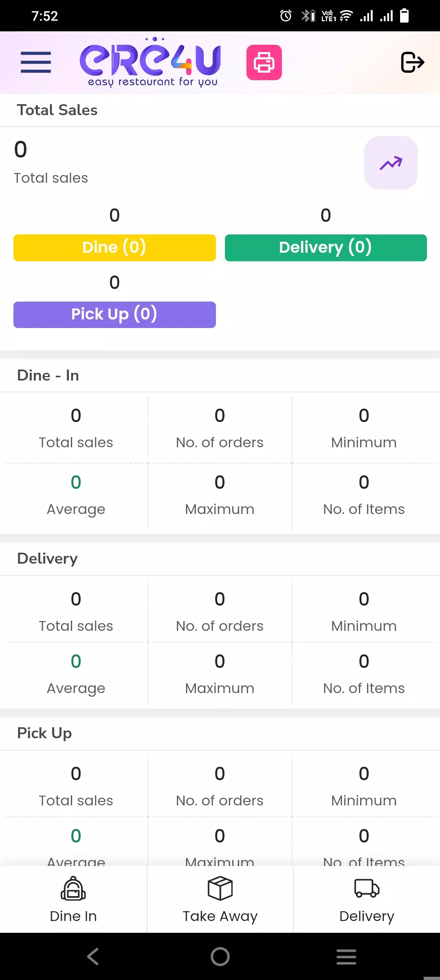440x980 pixels.
Task: Open the sales trend chart icon
Action: (x=391, y=163)
